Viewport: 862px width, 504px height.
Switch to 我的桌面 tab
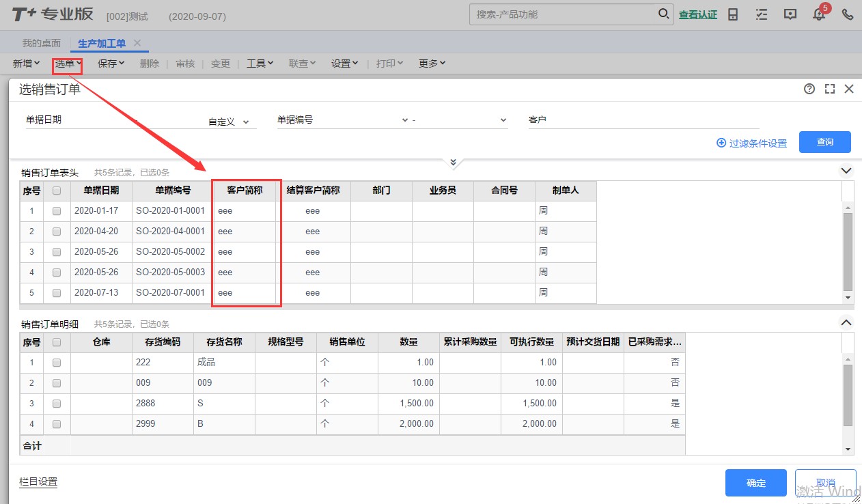41,43
